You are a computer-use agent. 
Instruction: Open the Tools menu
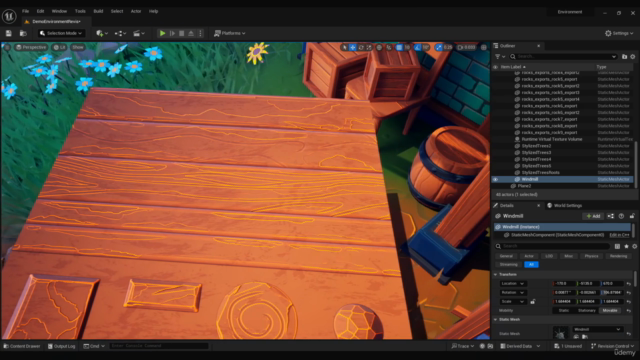[80, 11]
